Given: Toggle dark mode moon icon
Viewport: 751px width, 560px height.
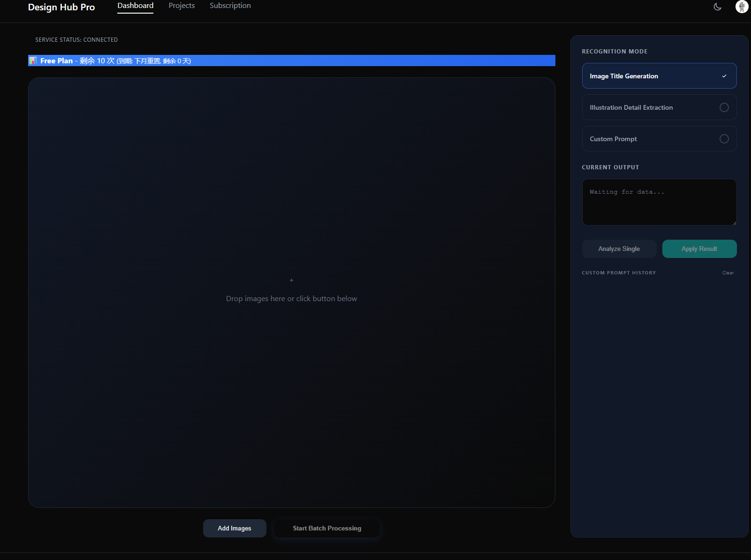Looking at the screenshot, I should [x=717, y=7].
